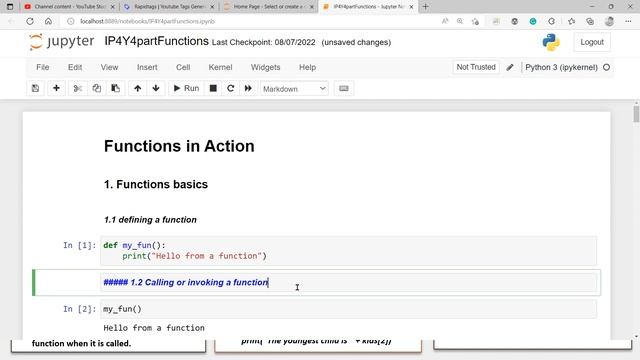Image resolution: width=640 pixels, height=360 pixels.
Task: Open the browser profile avatar
Action: tap(609, 21)
